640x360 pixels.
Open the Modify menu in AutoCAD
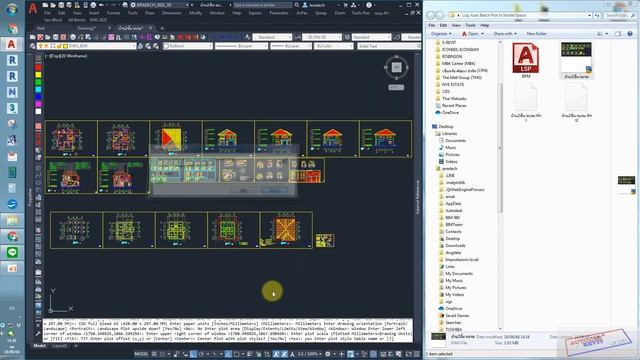coord(196,13)
